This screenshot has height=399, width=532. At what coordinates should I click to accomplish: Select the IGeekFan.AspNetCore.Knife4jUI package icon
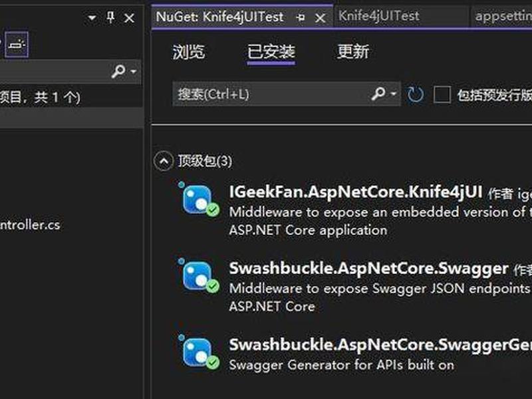coord(199,200)
